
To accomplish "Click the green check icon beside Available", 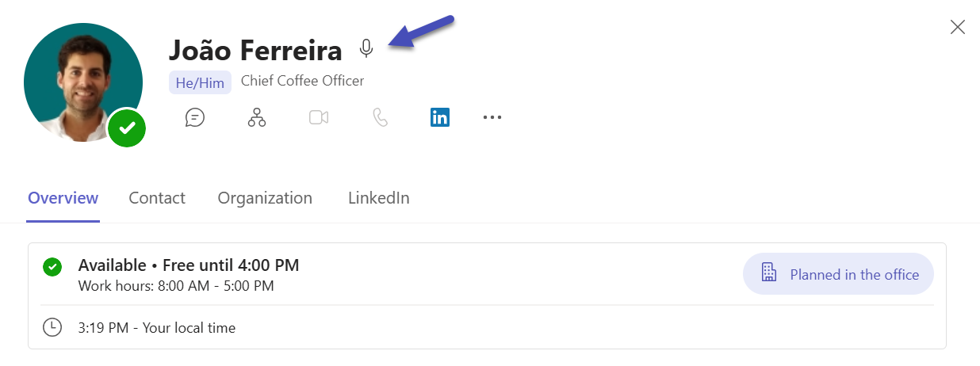I will [x=52, y=267].
